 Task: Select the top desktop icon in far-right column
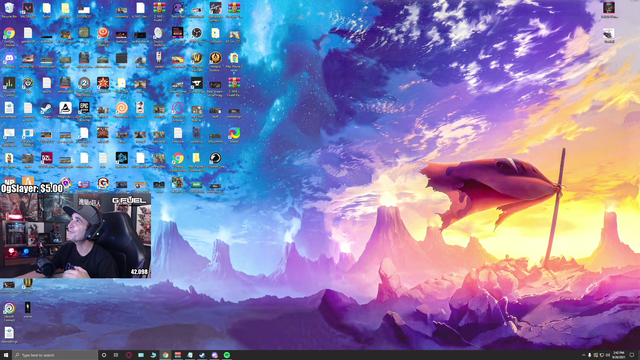tap(609, 8)
